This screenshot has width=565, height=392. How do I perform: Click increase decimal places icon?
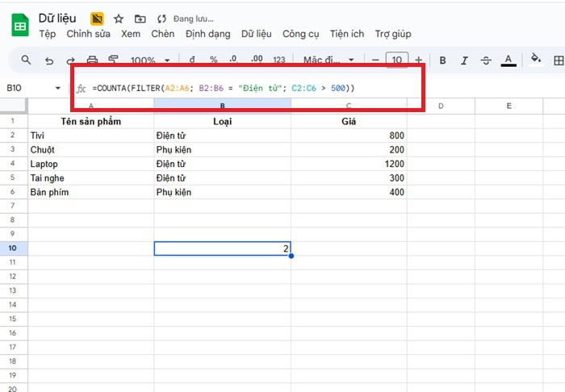point(257,59)
